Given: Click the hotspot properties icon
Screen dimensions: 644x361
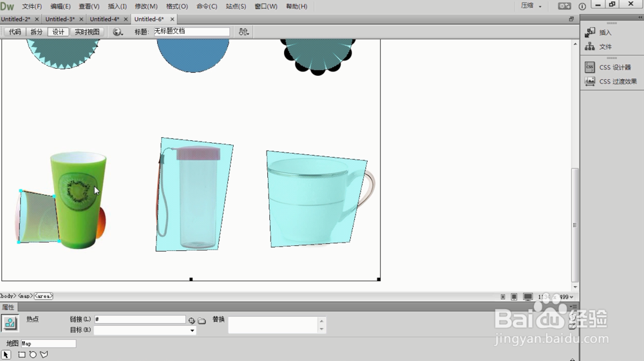Looking at the screenshot, I should coord(10,323).
